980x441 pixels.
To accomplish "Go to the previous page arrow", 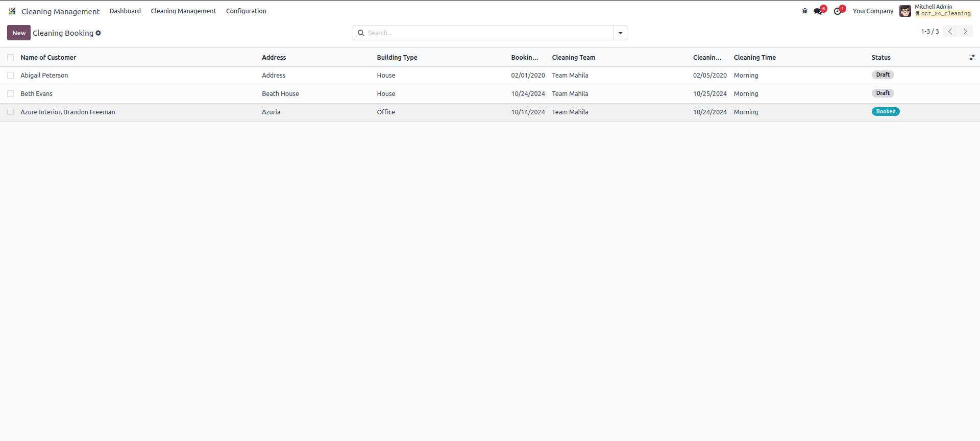I will [x=950, y=32].
